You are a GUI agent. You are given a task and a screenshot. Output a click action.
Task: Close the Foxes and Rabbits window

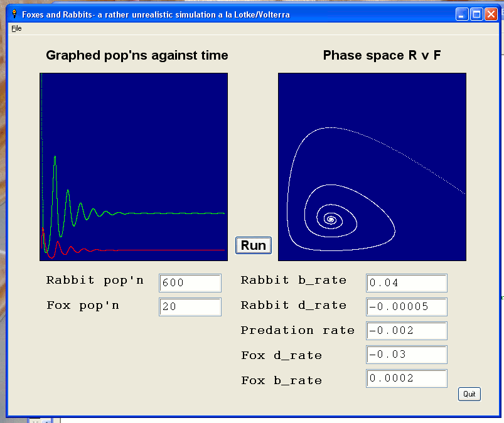(490, 14)
